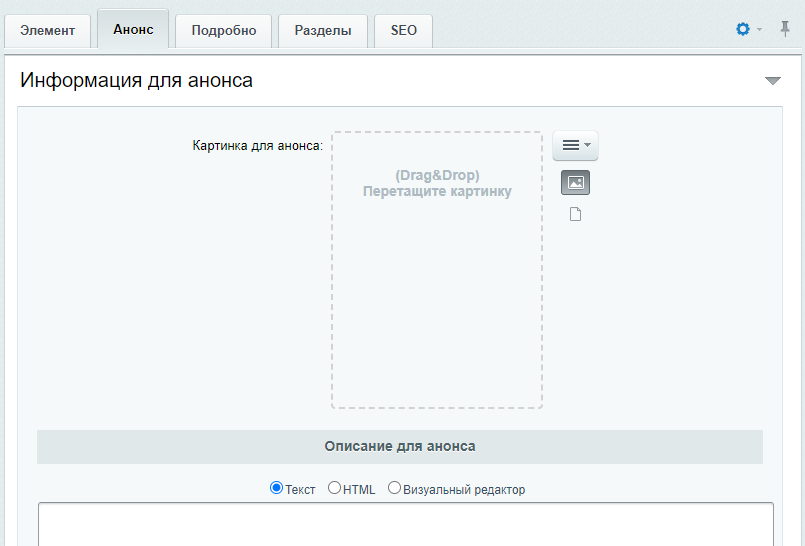Select the Текст radio option
This screenshot has height=546, width=805.
tap(276, 488)
